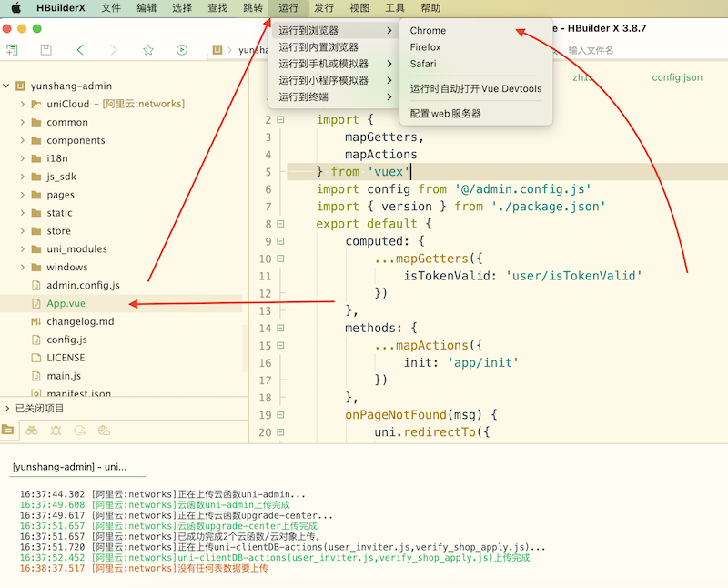Click the Vue file icon beside App.vue
The image size is (728, 588).
pyautogui.click(x=36, y=303)
